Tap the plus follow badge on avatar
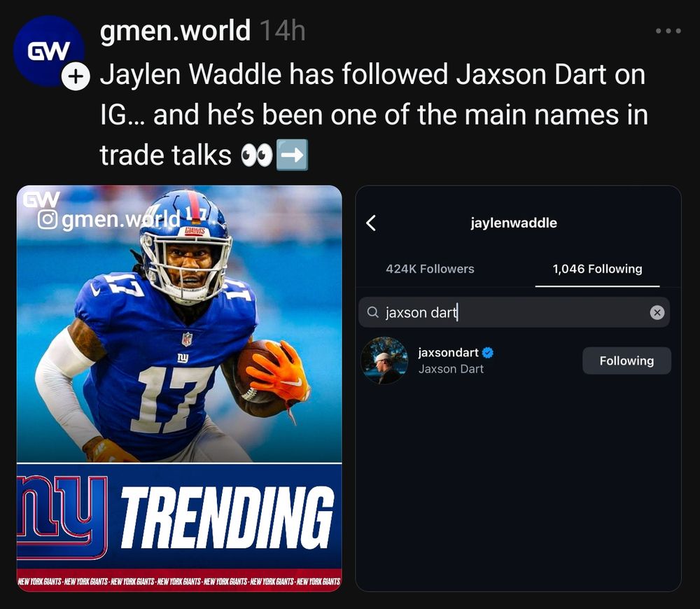The width and height of the screenshot is (700, 609). (x=76, y=76)
